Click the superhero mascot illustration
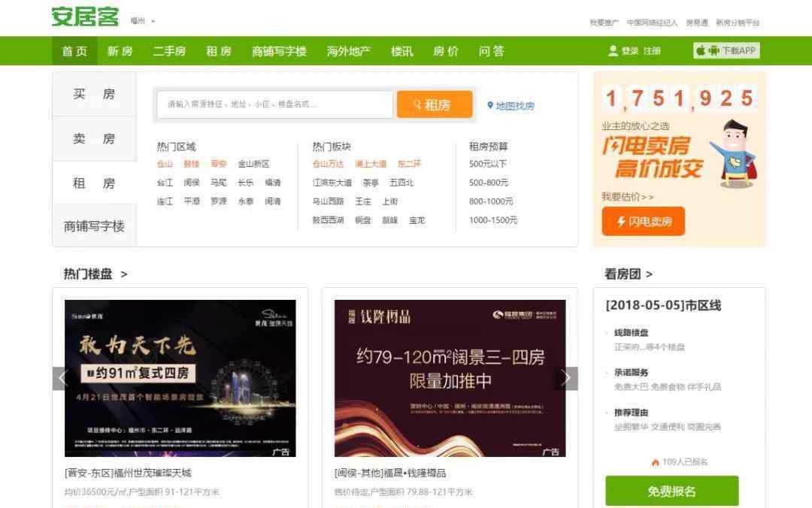The height and width of the screenshot is (508, 812). (x=735, y=154)
